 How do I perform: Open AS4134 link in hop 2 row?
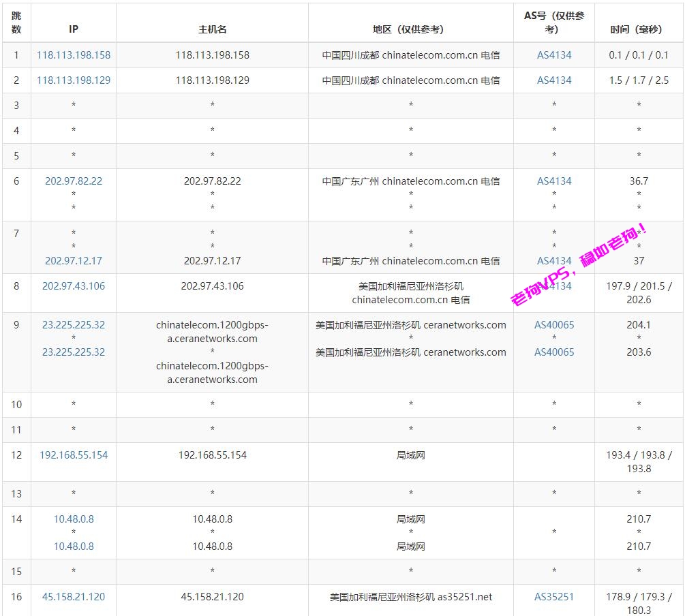point(554,80)
